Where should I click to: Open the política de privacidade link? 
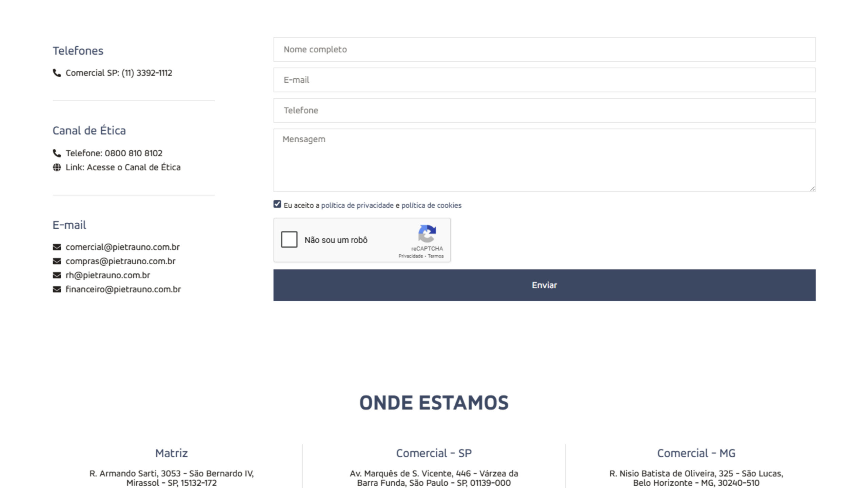point(357,205)
